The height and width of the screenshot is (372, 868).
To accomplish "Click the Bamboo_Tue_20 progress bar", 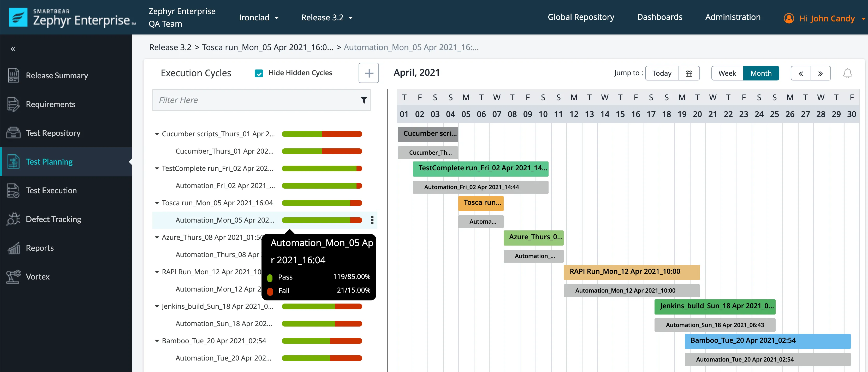I will (x=322, y=341).
